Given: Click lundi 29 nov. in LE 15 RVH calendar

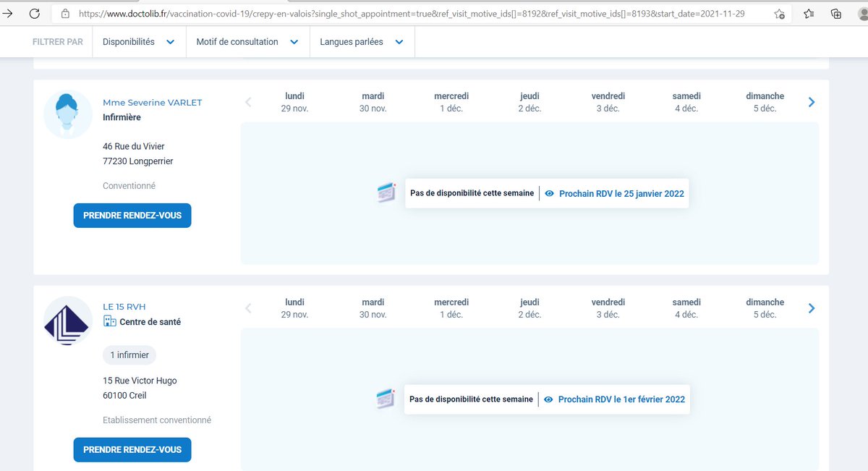Looking at the screenshot, I should click(294, 308).
